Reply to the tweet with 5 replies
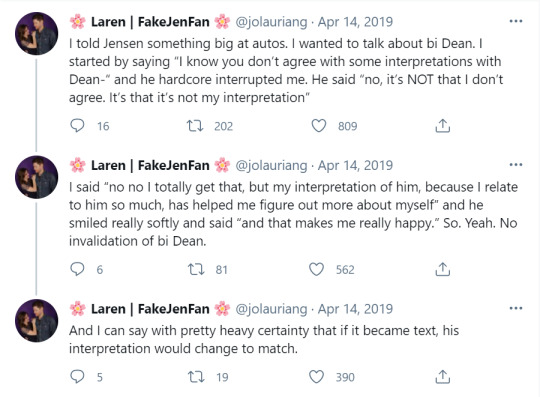The image size is (540, 397). click(x=77, y=376)
